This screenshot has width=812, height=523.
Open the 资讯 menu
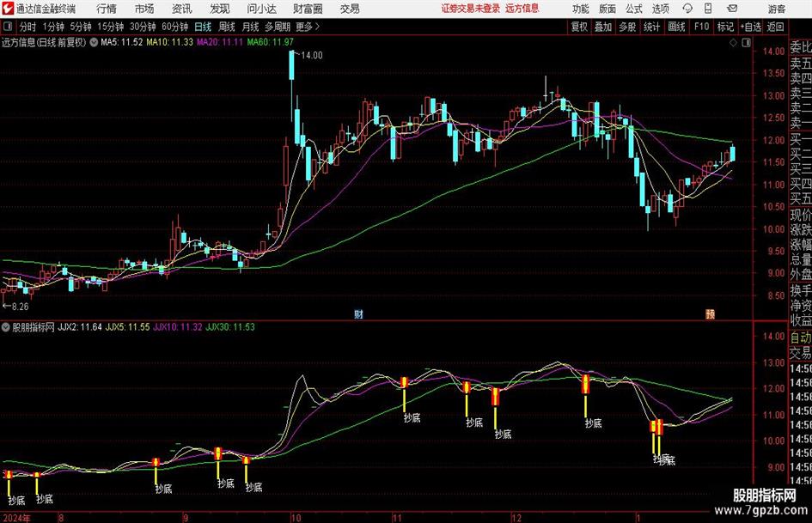coord(182,9)
